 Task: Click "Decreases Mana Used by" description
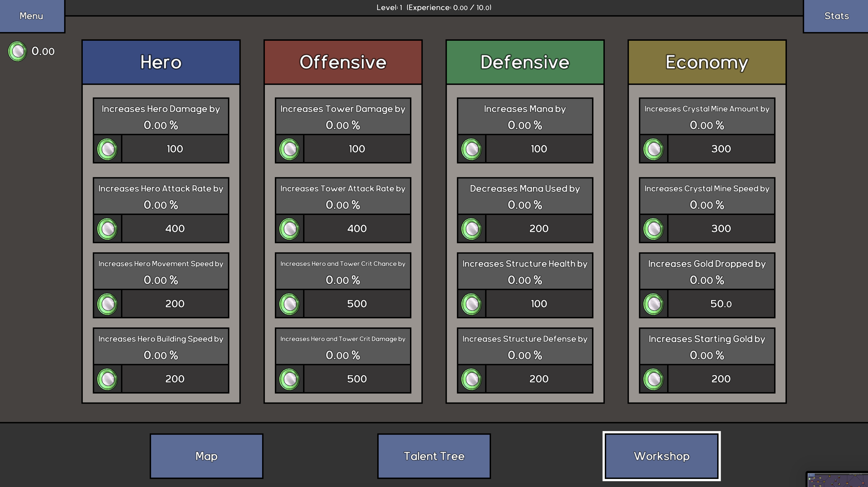click(525, 189)
